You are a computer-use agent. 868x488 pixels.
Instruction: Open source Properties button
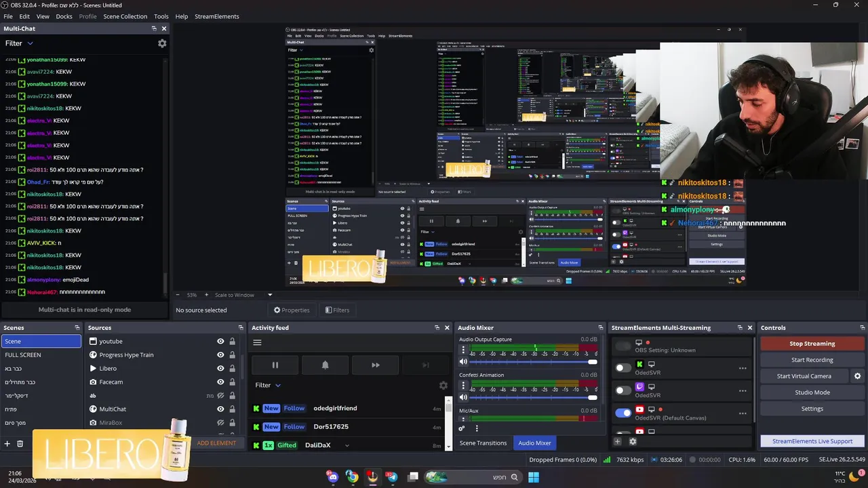pos(292,310)
